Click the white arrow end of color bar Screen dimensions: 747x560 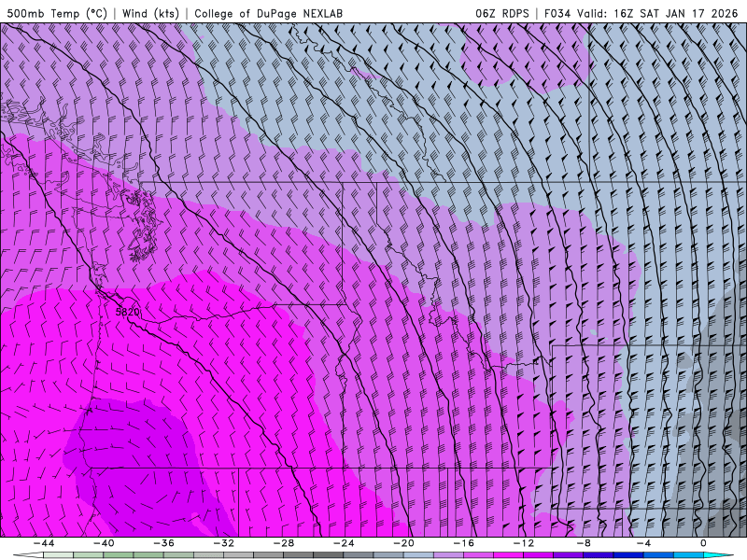(27, 555)
